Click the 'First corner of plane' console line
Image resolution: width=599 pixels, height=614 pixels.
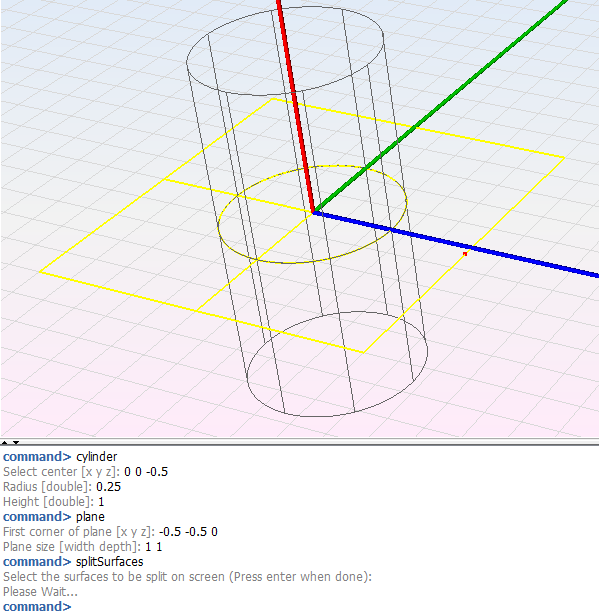(110, 532)
